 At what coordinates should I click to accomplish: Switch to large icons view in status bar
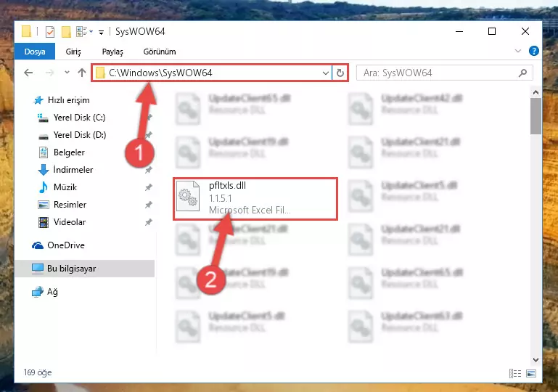[531, 373]
